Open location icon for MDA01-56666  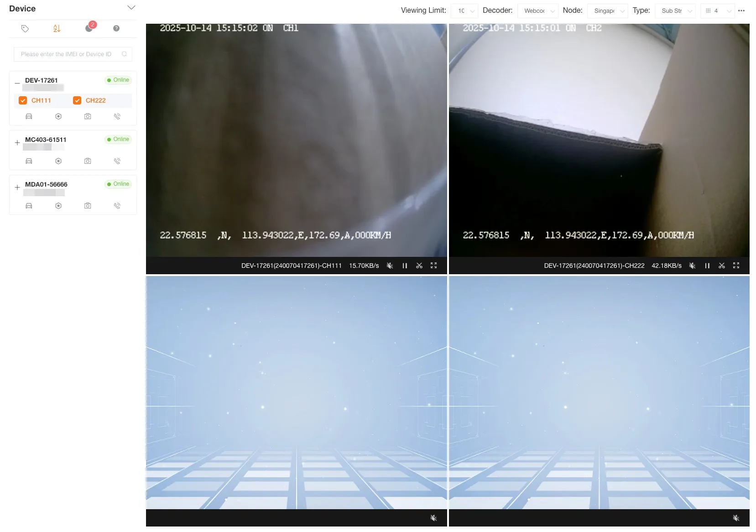(58, 206)
